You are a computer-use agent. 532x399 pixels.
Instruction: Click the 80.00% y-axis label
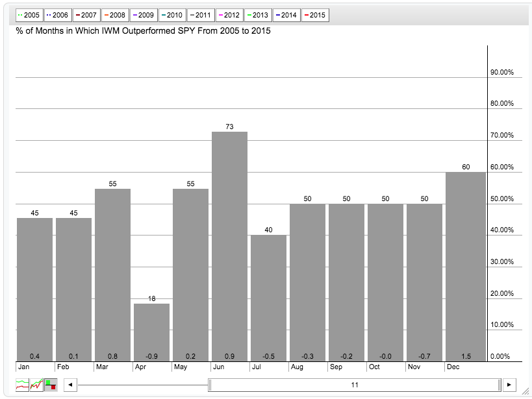click(502, 103)
